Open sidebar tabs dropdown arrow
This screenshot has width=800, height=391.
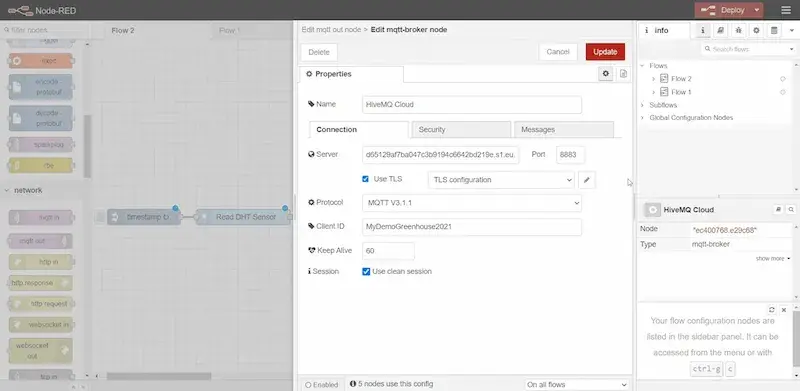click(x=791, y=31)
